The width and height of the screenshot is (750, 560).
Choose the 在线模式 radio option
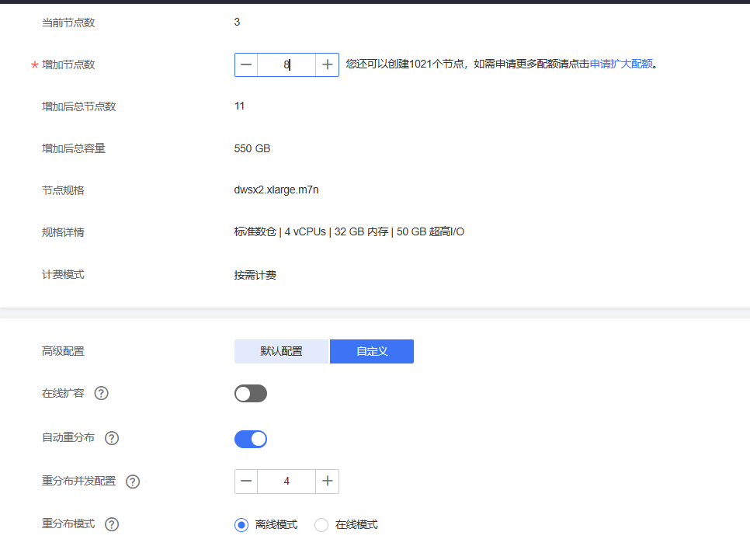click(x=321, y=525)
